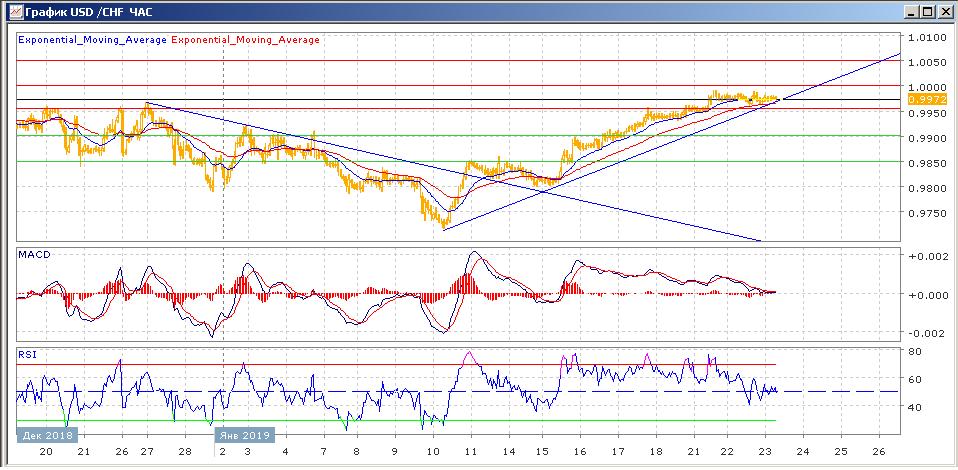The height and width of the screenshot is (470, 958).
Task: Click the chart icon in title bar
Action: [16, 11]
